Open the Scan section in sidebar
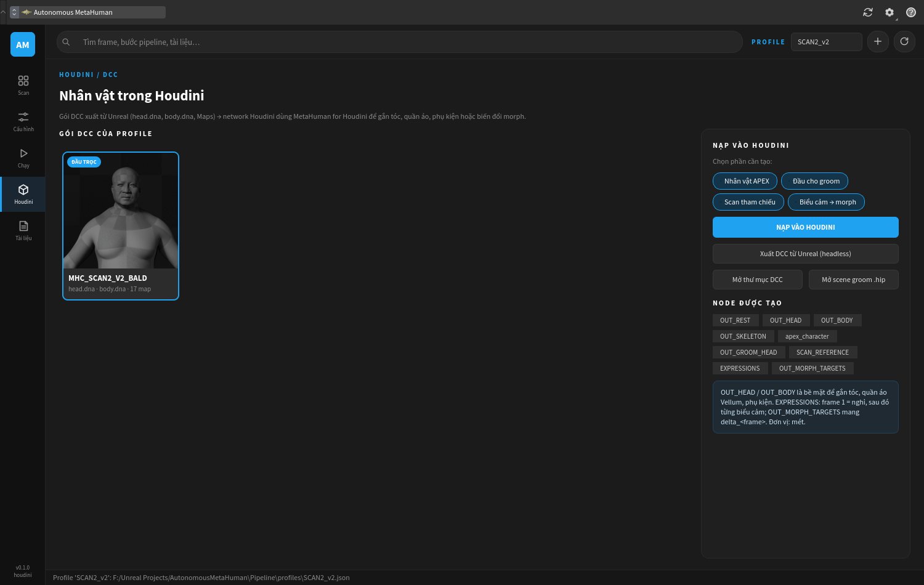 click(x=23, y=85)
